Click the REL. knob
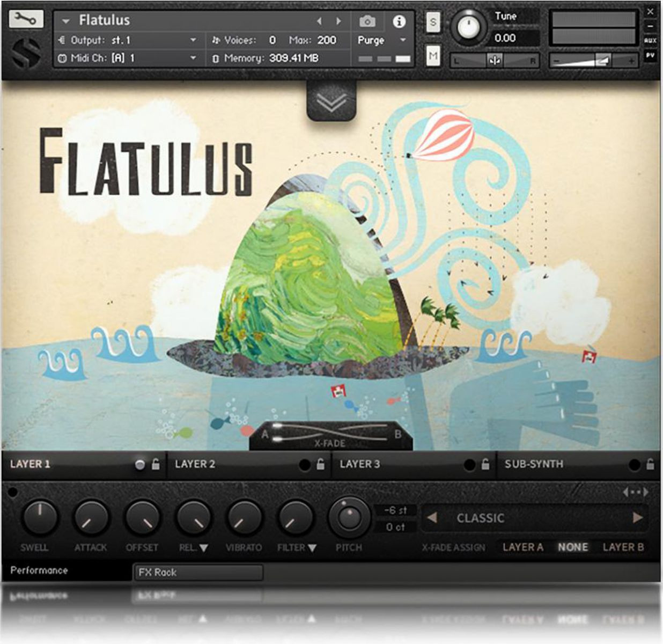Viewport: 663px width, 644px height. [193, 518]
